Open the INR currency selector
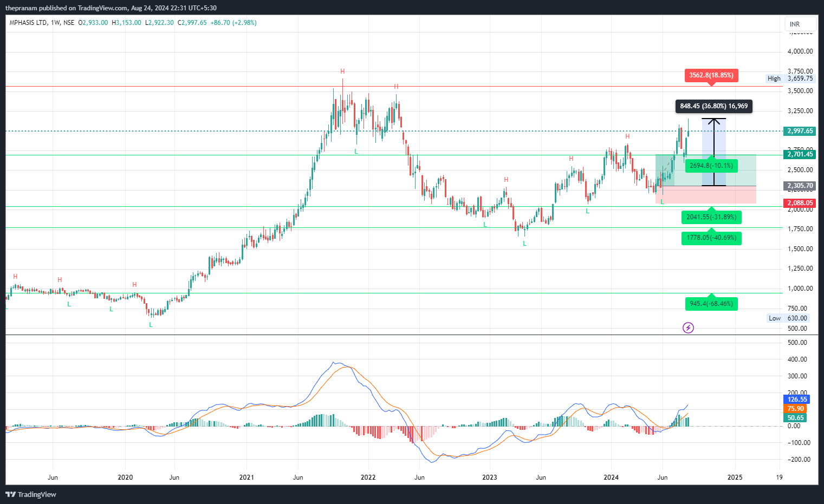 tap(800, 24)
